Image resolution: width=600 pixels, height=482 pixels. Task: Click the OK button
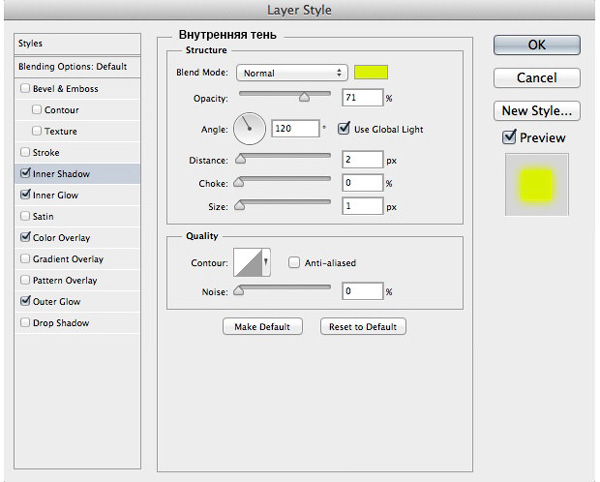(x=536, y=45)
